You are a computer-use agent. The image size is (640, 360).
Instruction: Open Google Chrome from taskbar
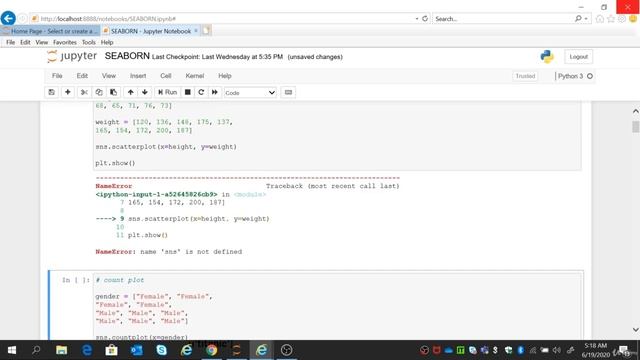coord(211,350)
